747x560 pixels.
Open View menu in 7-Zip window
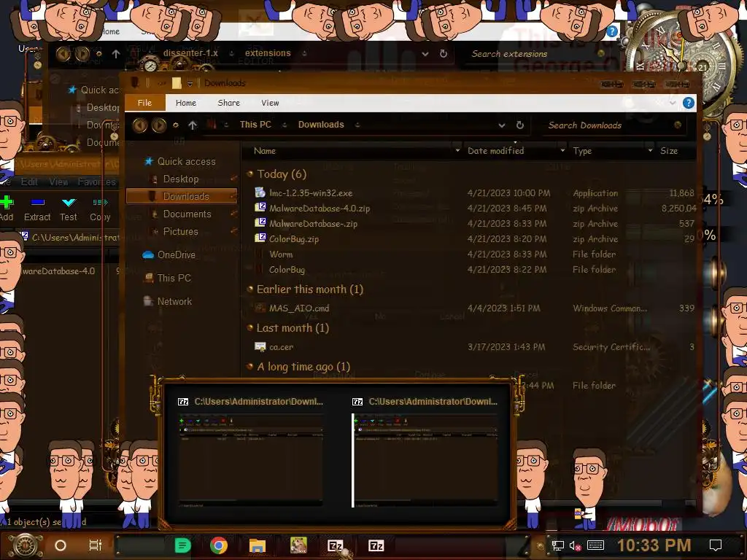click(x=58, y=182)
